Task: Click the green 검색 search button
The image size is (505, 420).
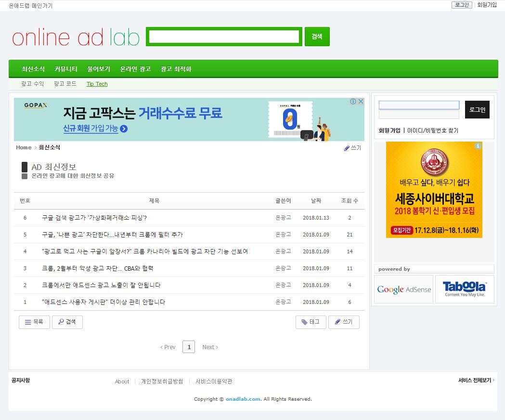Action: (x=317, y=37)
